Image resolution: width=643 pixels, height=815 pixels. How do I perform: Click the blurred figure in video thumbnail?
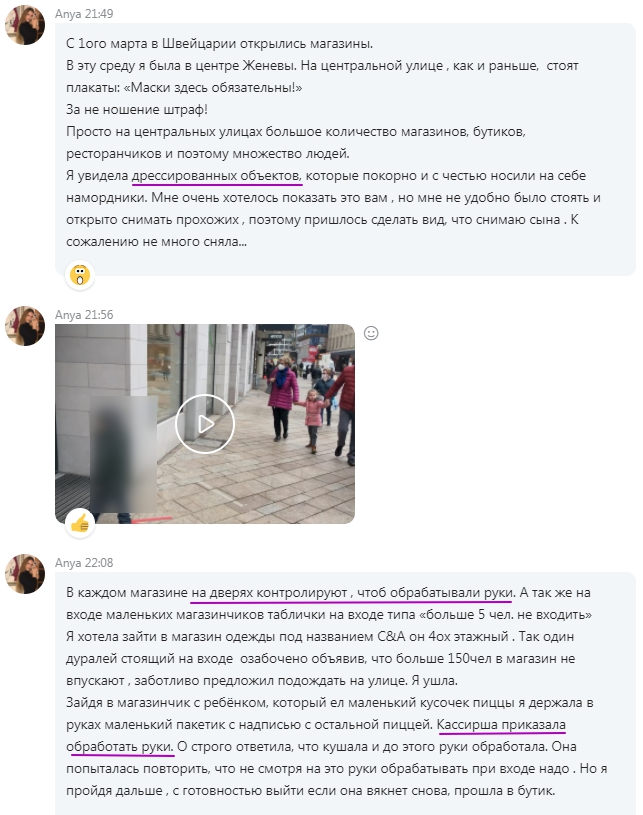[123, 453]
